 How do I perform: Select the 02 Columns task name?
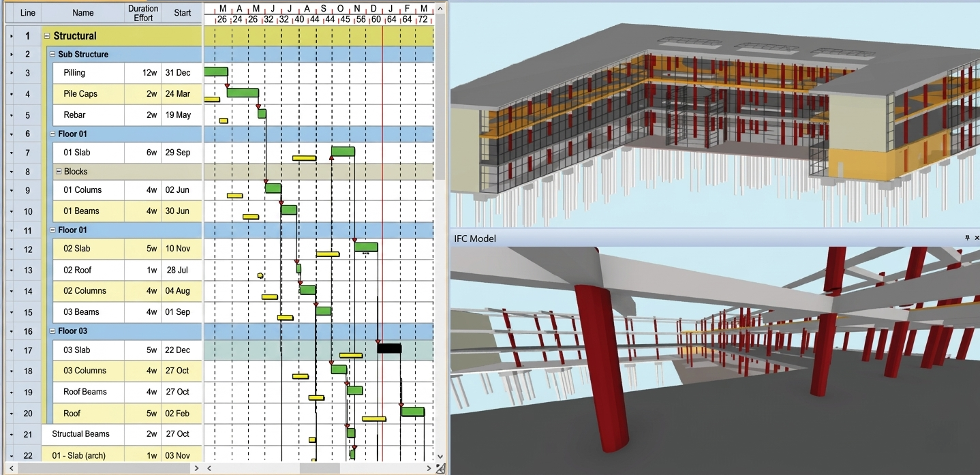point(85,291)
